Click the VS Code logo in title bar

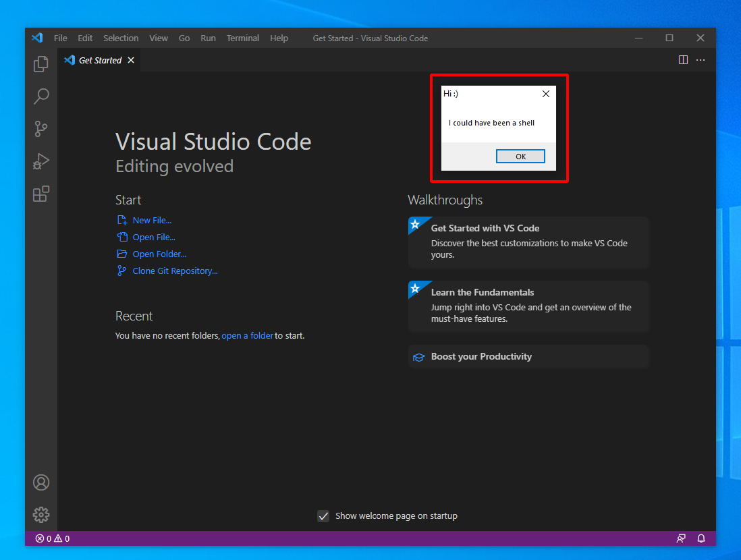pos(37,38)
